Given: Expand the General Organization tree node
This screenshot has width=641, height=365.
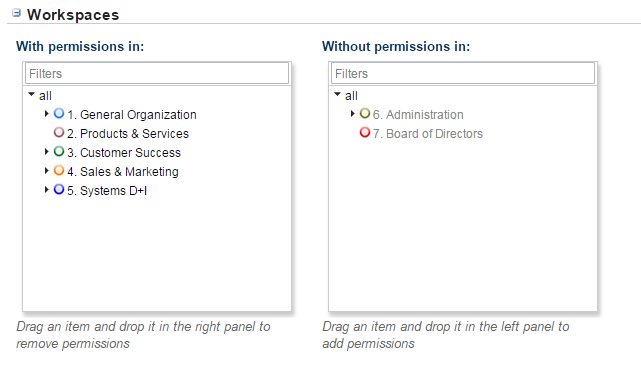Looking at the screenshot, I should click(x=46, y=114).
